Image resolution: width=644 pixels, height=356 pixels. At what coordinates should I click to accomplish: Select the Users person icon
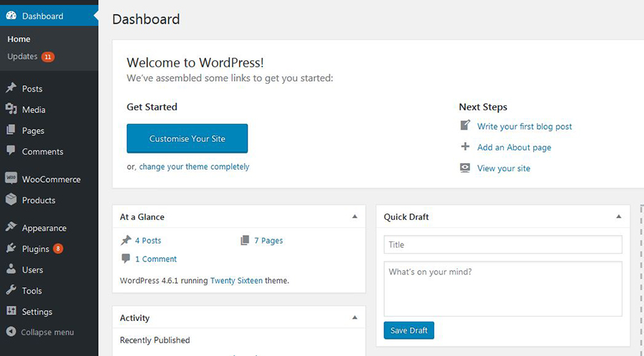coord(11,269)
